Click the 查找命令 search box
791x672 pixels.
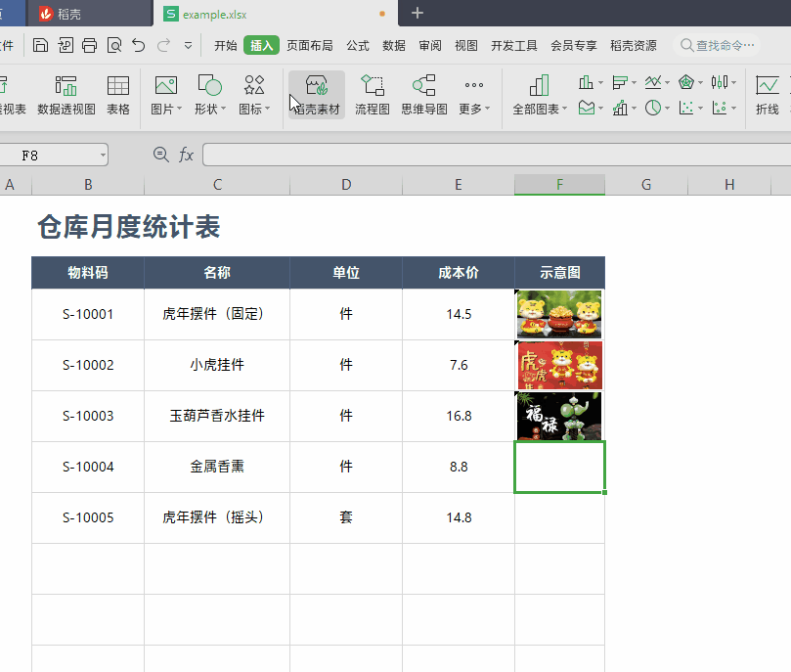click(717, 45)
